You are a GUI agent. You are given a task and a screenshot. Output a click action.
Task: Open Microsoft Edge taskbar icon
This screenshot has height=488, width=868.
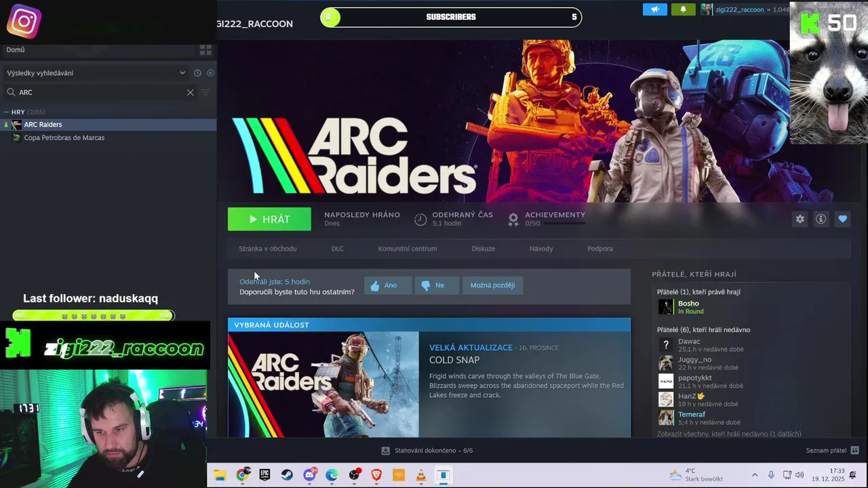332,475
